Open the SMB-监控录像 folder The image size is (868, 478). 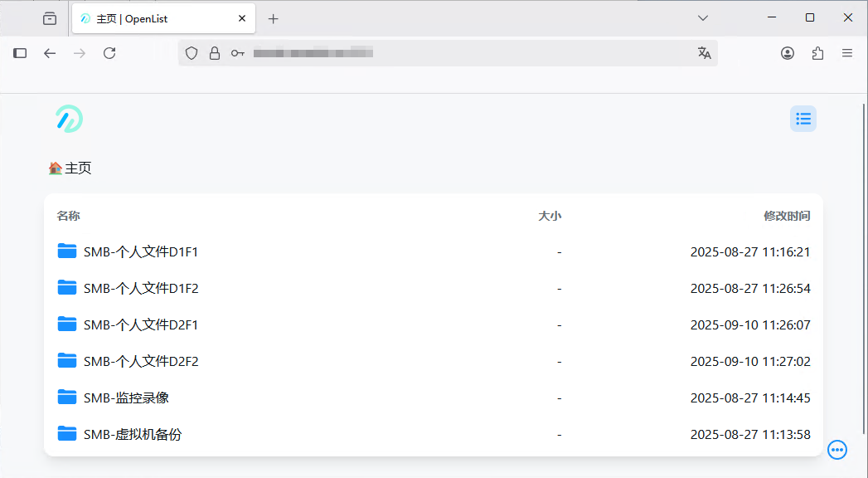[x=126, y=398]
